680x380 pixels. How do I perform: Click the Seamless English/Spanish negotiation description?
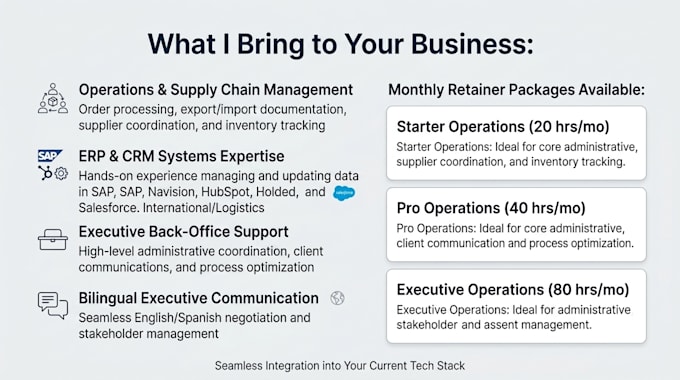pyautogui.click(x=194, y=326)
